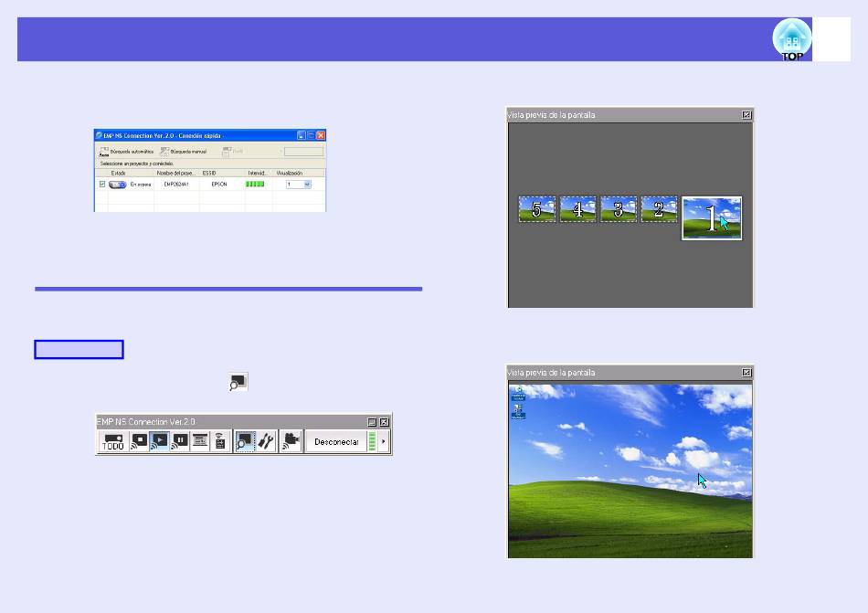The height and width of the screenshot is (613, 868).
Task: Close the Conexión rápida window
Action: coord(321,135)
